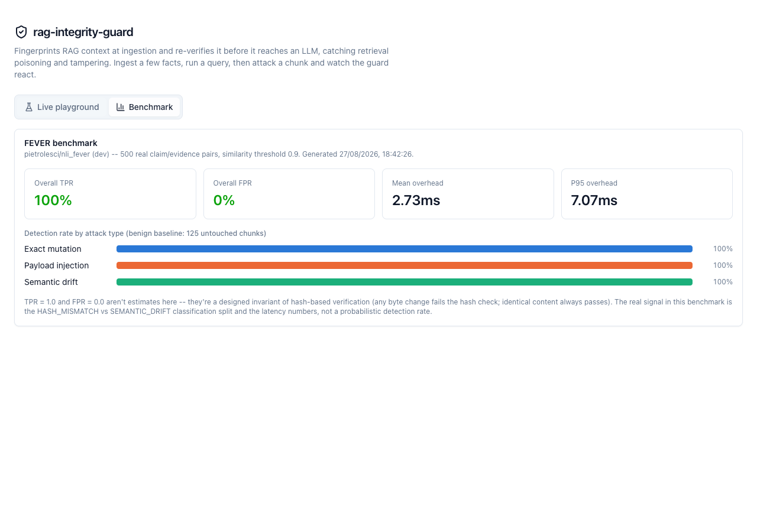Screen dimensions: 757x532
Task: Click the Overall FPR 0% value
Action: [x=224, y=200]
